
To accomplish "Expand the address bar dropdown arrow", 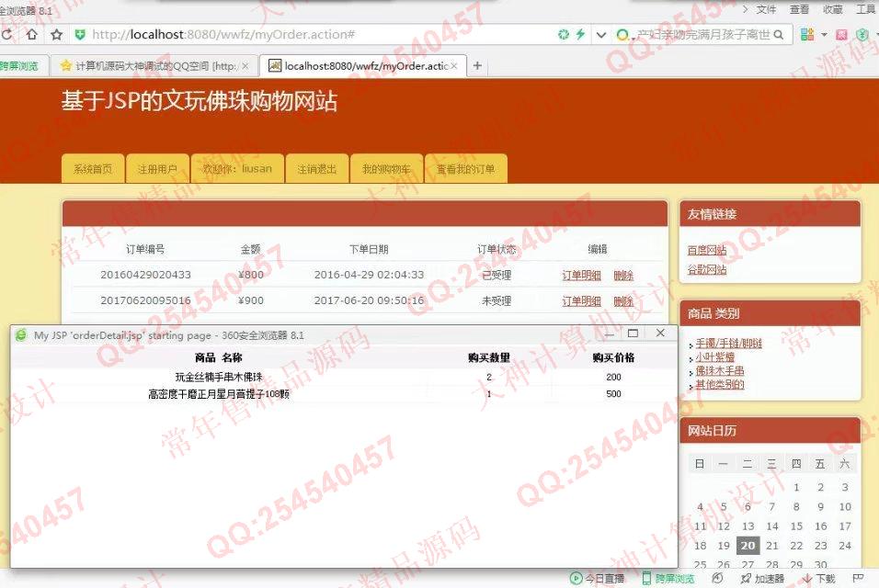I will [x=601, y=35].
